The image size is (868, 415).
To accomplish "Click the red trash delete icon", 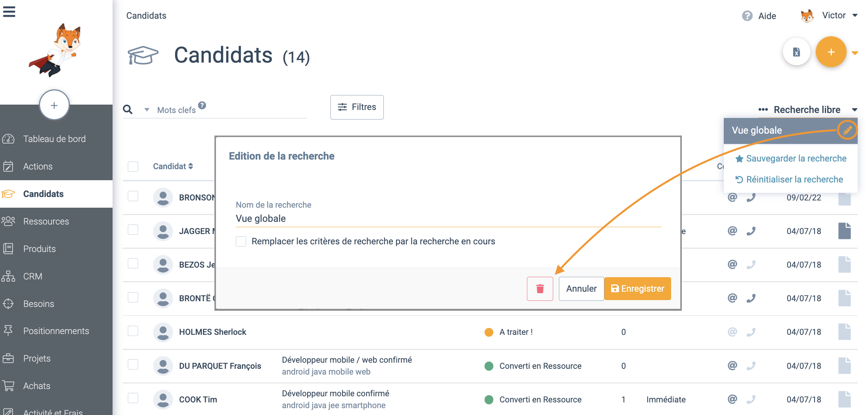I will pyautogui.click(x=540, y=289).
